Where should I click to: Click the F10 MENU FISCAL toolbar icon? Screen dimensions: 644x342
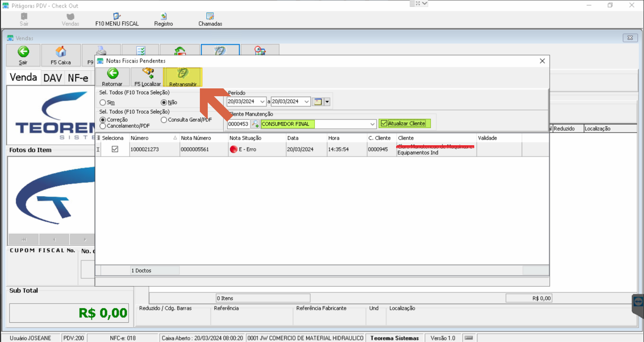117,16
